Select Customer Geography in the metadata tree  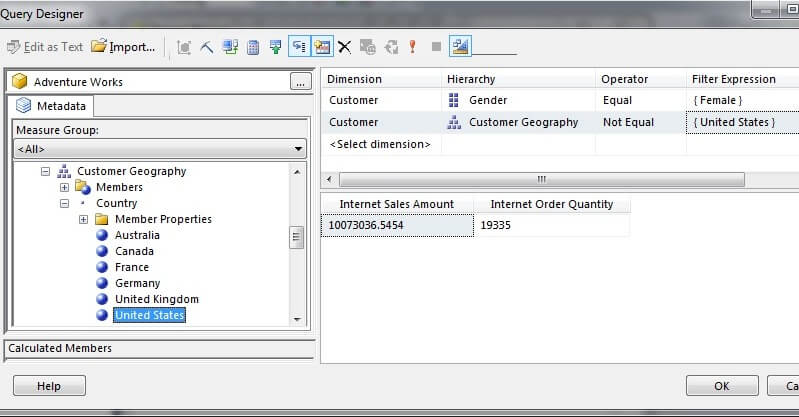tap(131, 171)
